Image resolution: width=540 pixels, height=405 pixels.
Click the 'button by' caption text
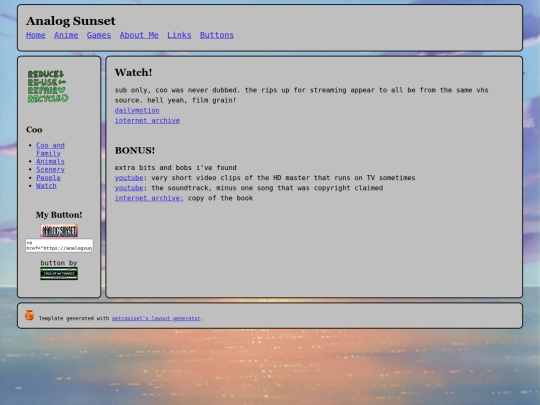point(59,263)
